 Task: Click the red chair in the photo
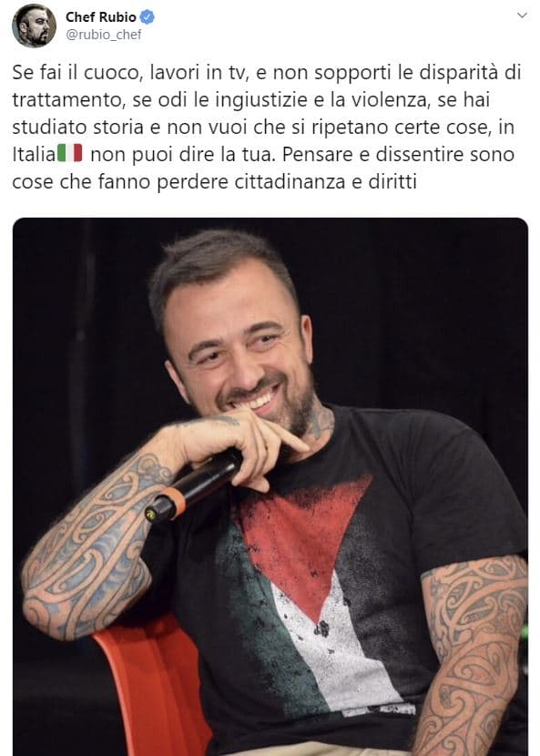tap(153, 687)
